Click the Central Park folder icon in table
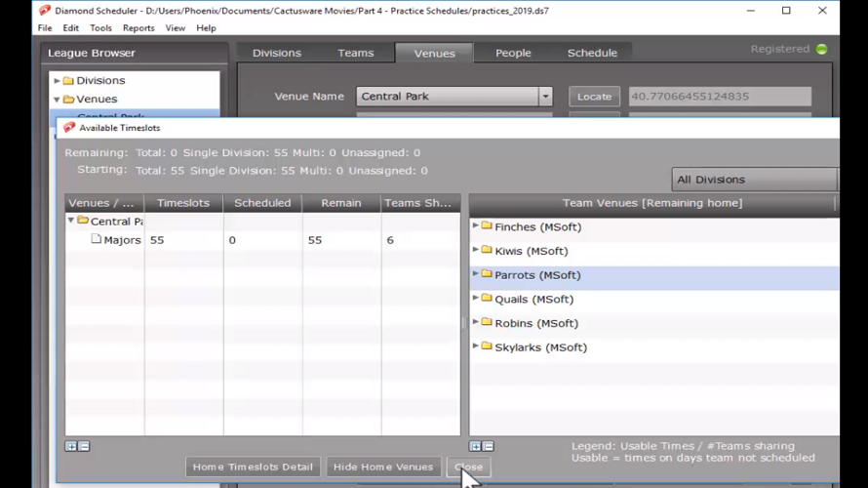 83,221
